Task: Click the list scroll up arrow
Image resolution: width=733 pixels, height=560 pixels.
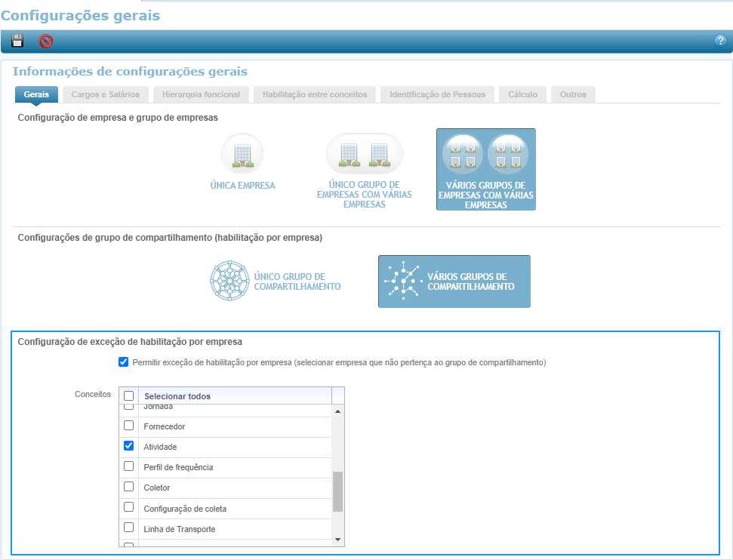Action: [337, 412]
